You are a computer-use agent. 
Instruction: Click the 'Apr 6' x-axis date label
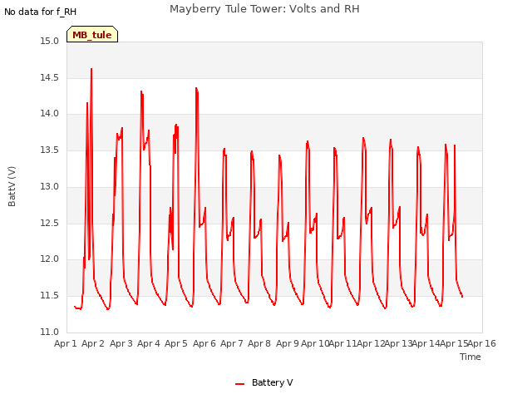pyautogui.click(x=204, y=343)
